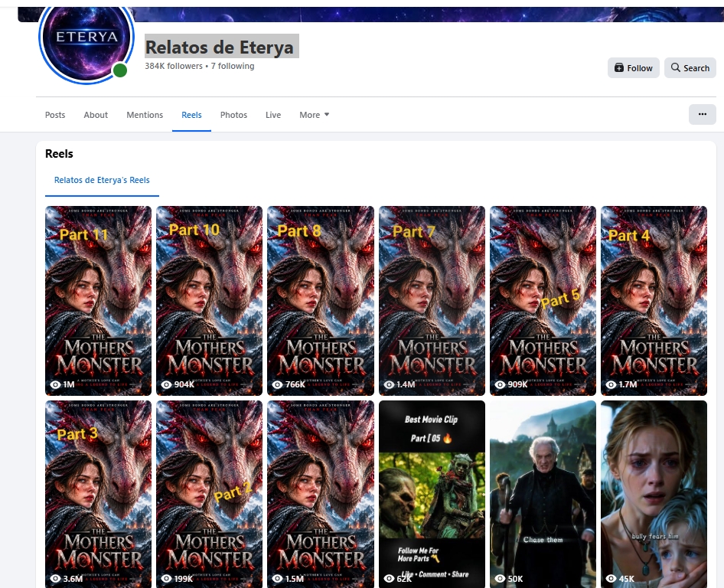
Task: Click the Relatos de Eterya page title
Action: coord(220,47)
